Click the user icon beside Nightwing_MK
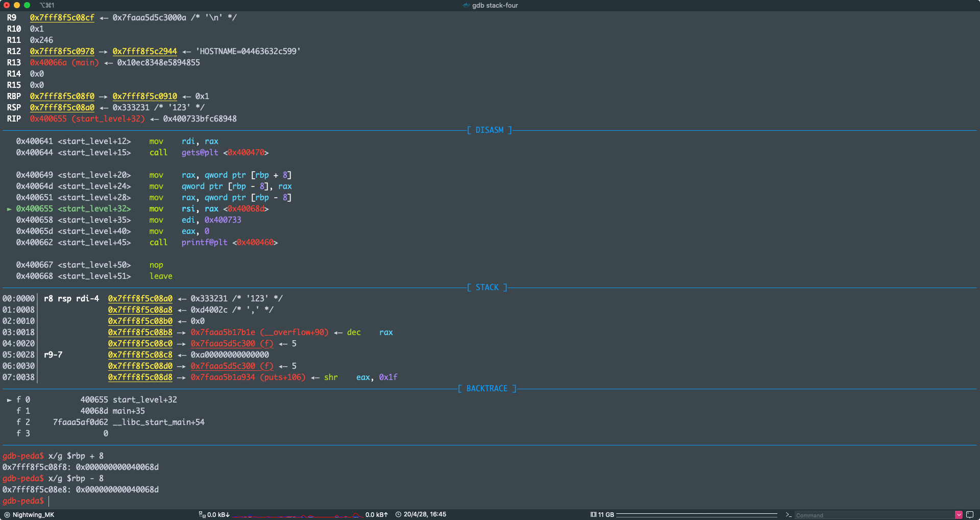The width and height of the screenshot is (980, 520). [x=7, y=515]
